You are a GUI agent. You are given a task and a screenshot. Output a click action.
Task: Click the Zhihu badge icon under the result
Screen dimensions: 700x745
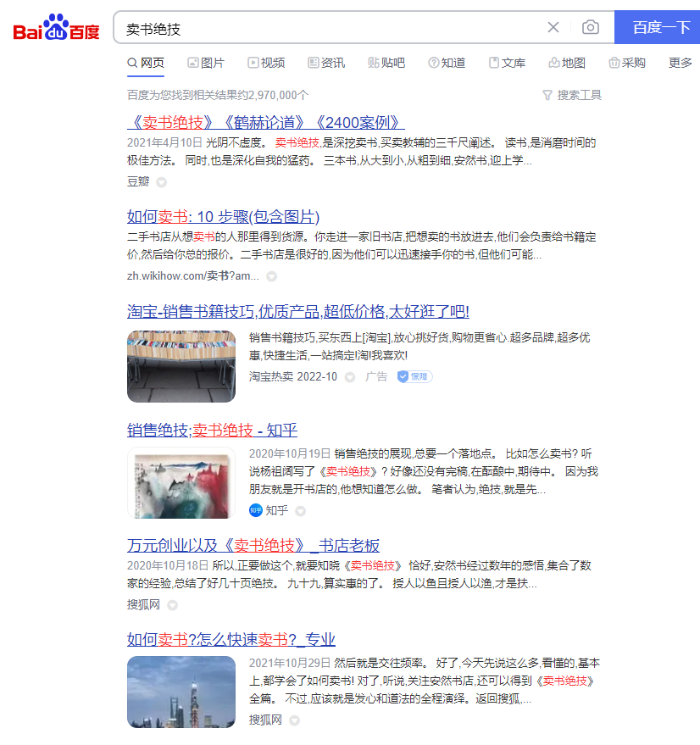pyautogui.click(x=255, y=510)
